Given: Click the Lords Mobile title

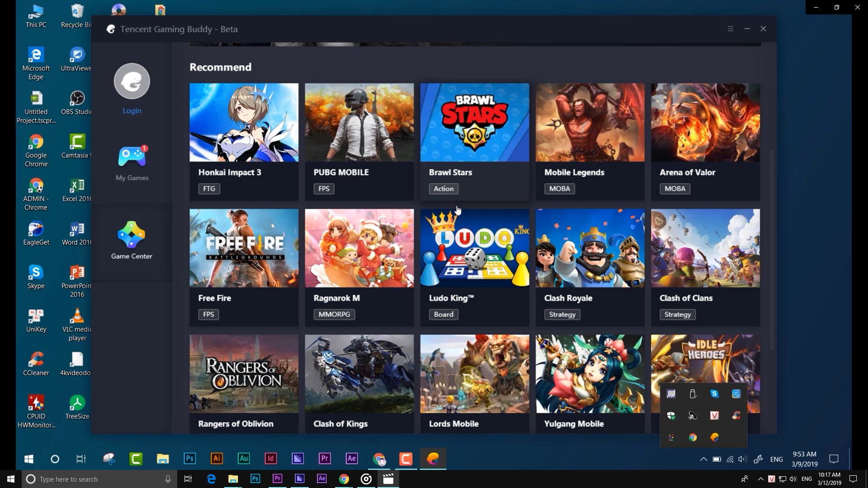Looking at the screenshot, I should 453,424.
